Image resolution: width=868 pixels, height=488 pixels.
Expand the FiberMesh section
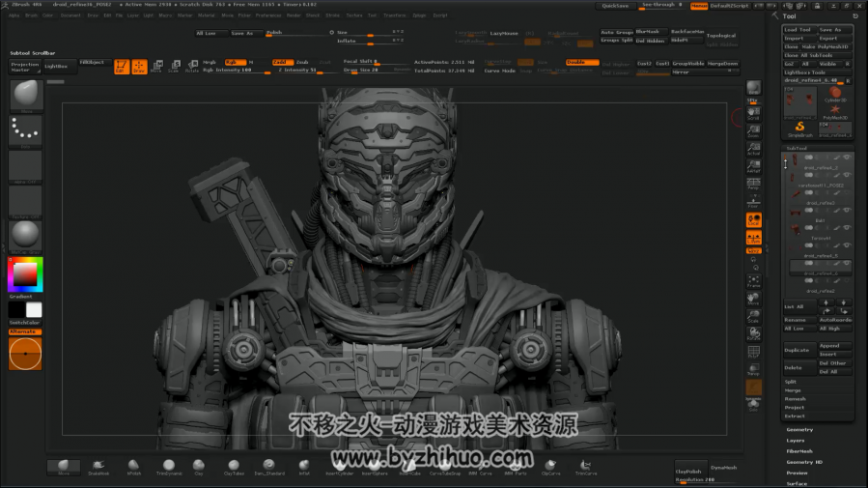point(799,451)
